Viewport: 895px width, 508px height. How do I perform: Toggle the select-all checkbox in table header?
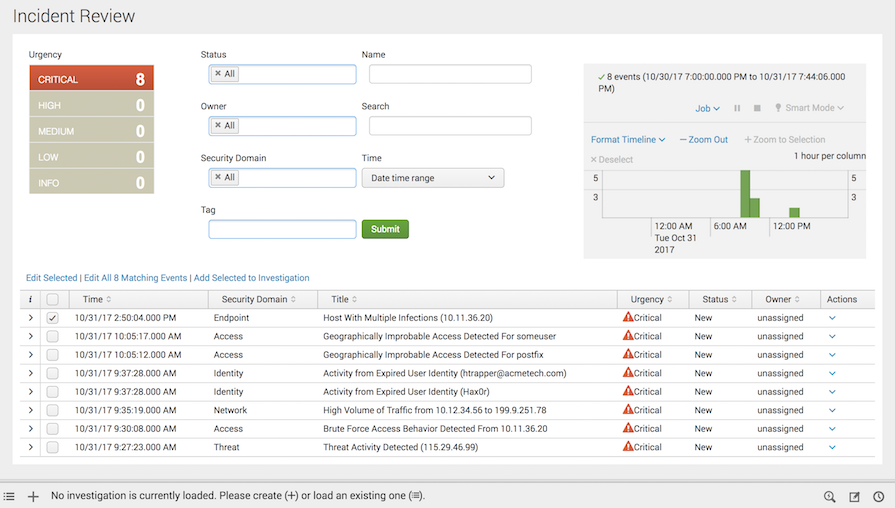pos(53,299)
